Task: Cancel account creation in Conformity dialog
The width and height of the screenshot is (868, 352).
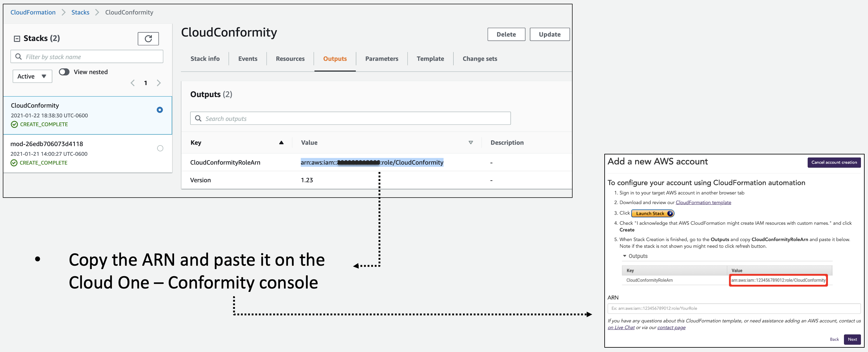Action: (834, 162)
